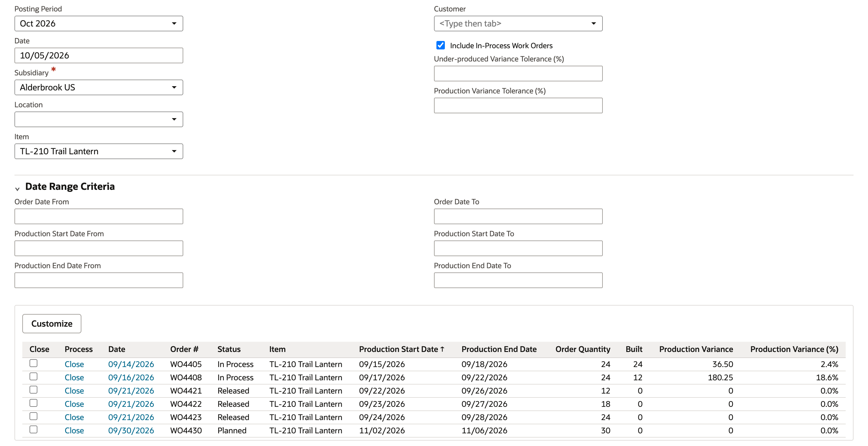Uncheck Include In-Process Work Orders

coord(440,45)
